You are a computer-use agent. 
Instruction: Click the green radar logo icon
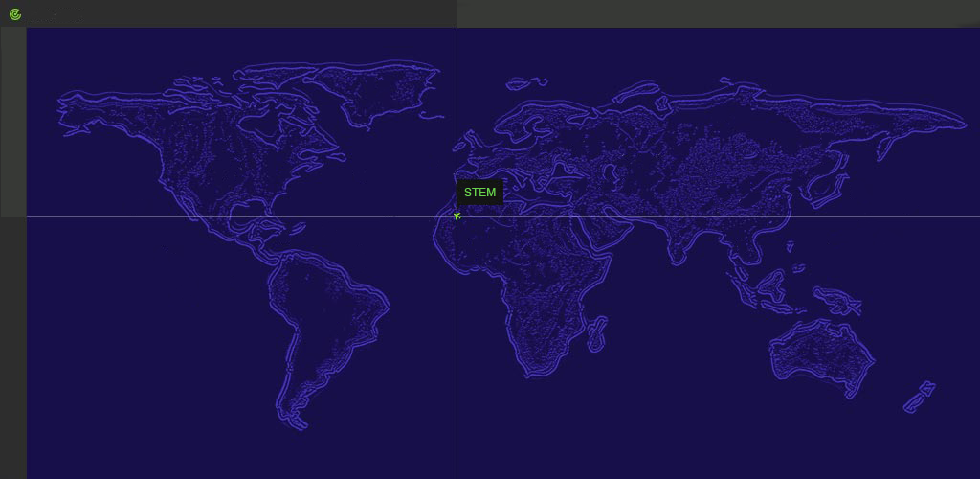(14, 14)
